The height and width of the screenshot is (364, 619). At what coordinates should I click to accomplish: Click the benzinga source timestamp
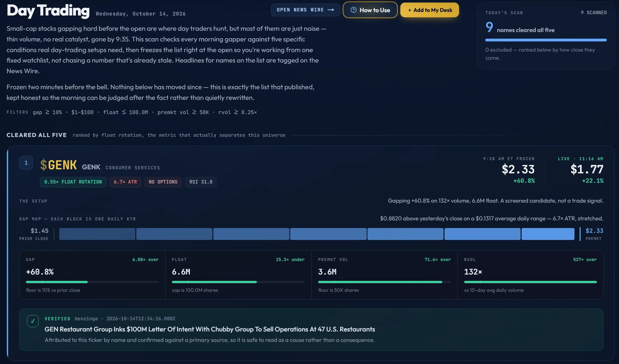coord(125,319)
